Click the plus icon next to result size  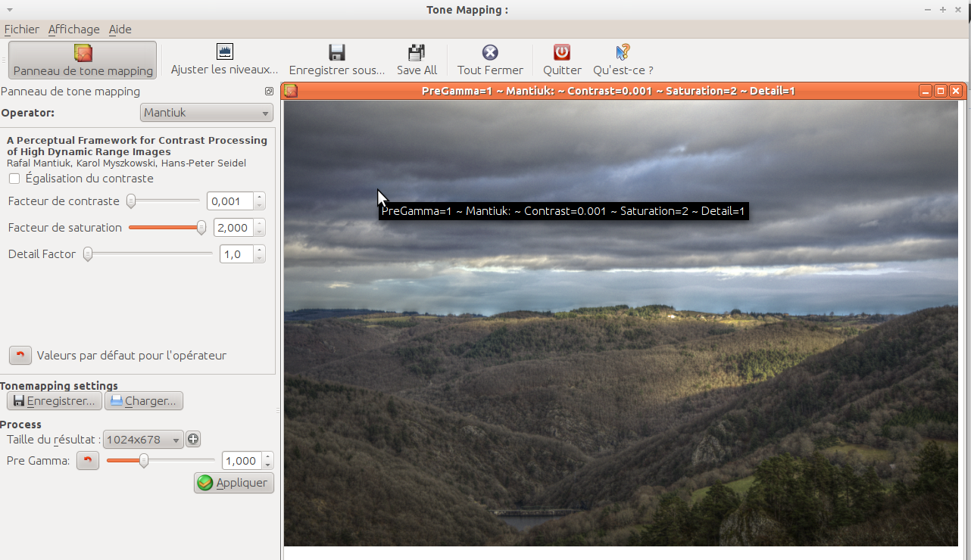pyautogui.click(x=193, y=439)
